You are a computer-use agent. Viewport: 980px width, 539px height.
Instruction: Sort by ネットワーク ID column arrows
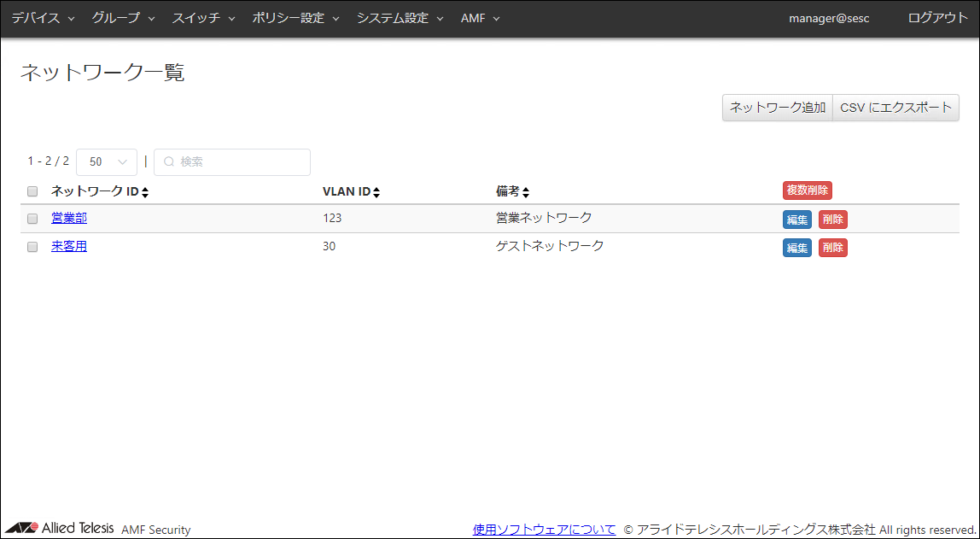[x=145, y=192]
